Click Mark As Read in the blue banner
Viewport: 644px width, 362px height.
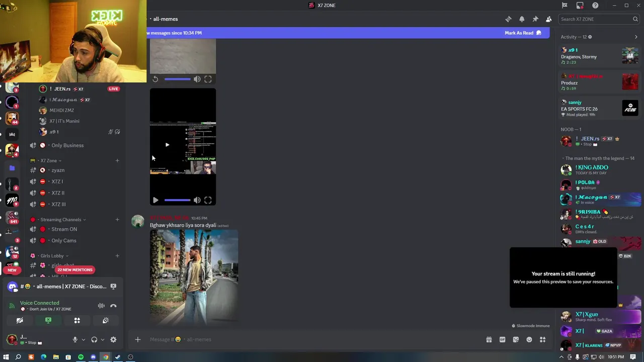click(x=523, y=33)
